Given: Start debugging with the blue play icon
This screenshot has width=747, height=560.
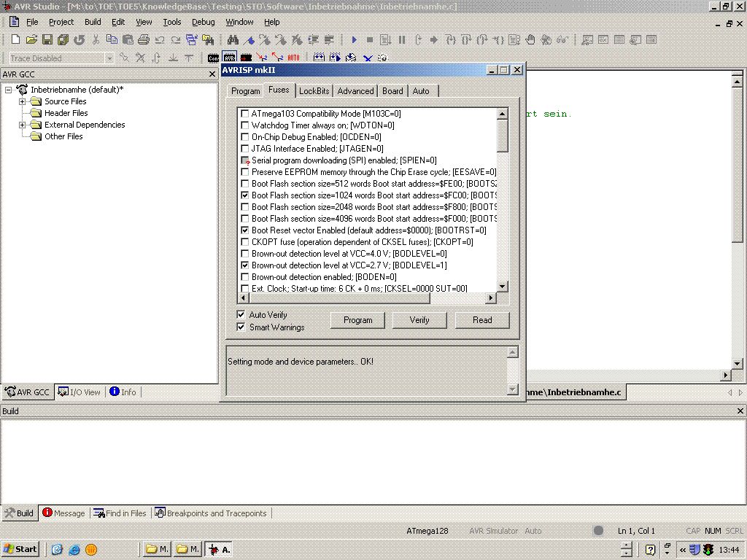Looking at the screenshot, I should pos(354,40).
